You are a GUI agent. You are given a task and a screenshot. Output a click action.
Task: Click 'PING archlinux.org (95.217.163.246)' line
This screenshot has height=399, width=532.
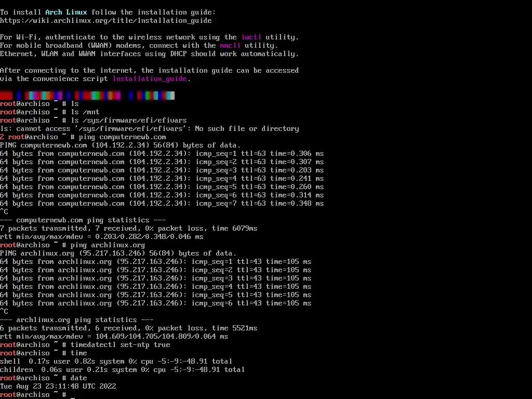[118, 254]
